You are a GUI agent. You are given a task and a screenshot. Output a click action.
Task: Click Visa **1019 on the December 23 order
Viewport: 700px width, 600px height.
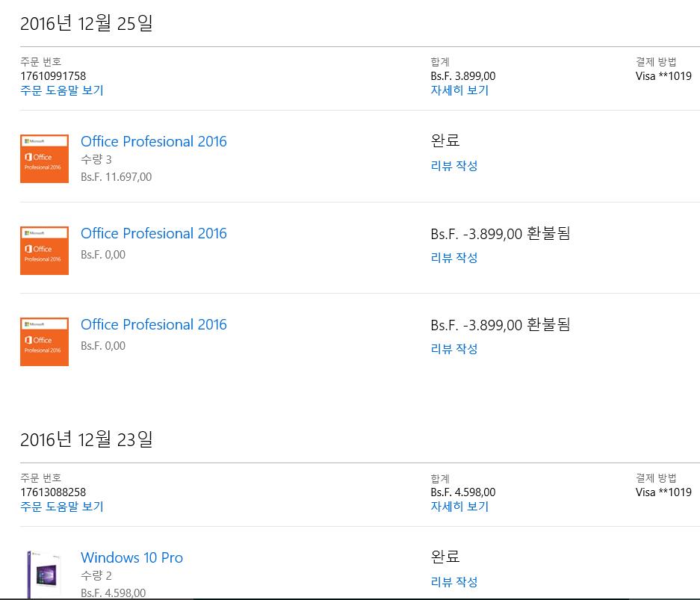663,492
